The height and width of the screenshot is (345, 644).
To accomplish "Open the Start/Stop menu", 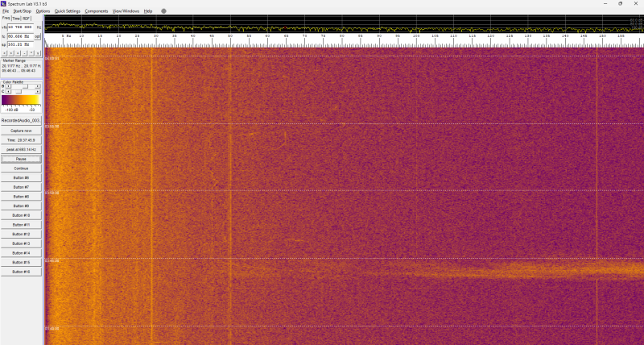I will coord(23,11).
